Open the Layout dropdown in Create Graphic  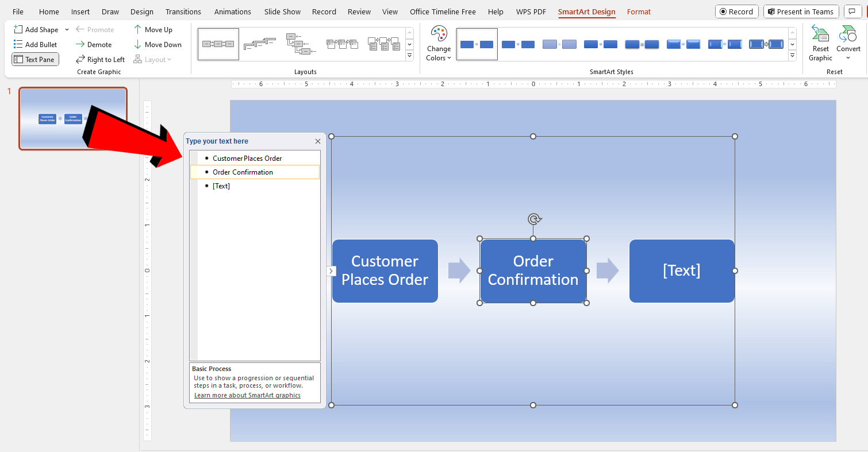[153, 59]
